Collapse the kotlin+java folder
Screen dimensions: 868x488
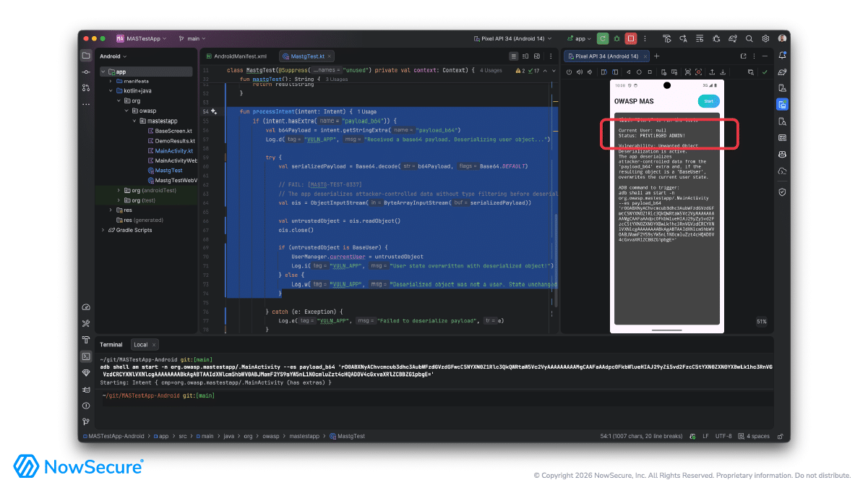(111, 91)
